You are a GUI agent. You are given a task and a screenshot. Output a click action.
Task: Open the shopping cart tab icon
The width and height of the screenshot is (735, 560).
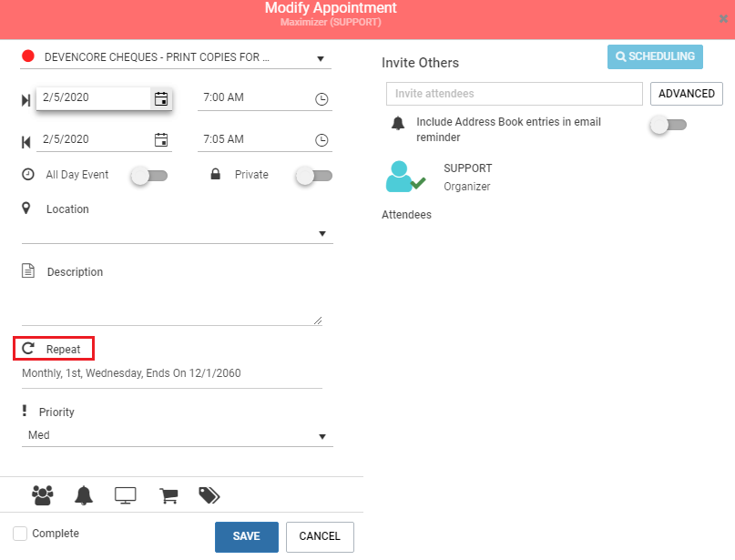(x=168, y=495)
